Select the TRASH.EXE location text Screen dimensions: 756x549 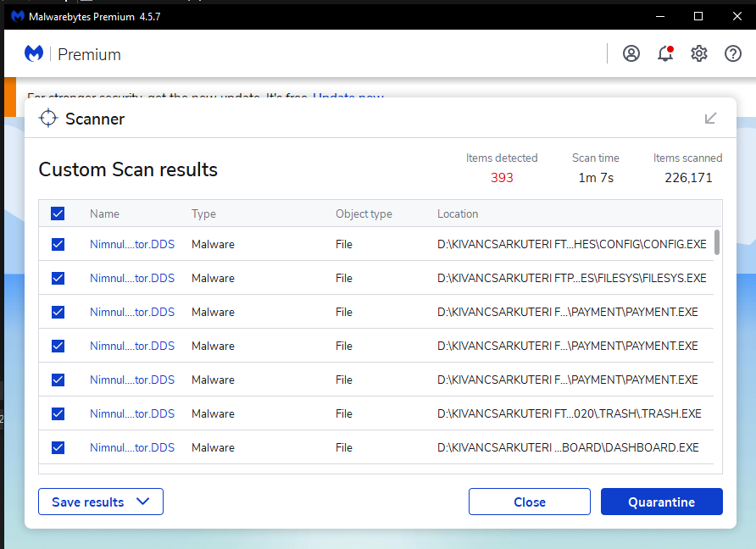coord(570,413)
